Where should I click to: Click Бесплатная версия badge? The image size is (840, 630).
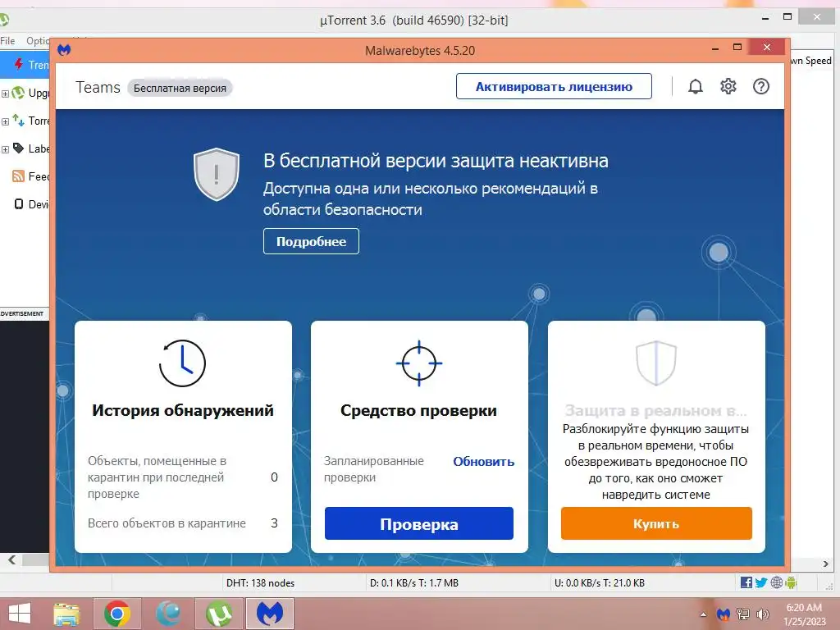click(x=180, y=88)
